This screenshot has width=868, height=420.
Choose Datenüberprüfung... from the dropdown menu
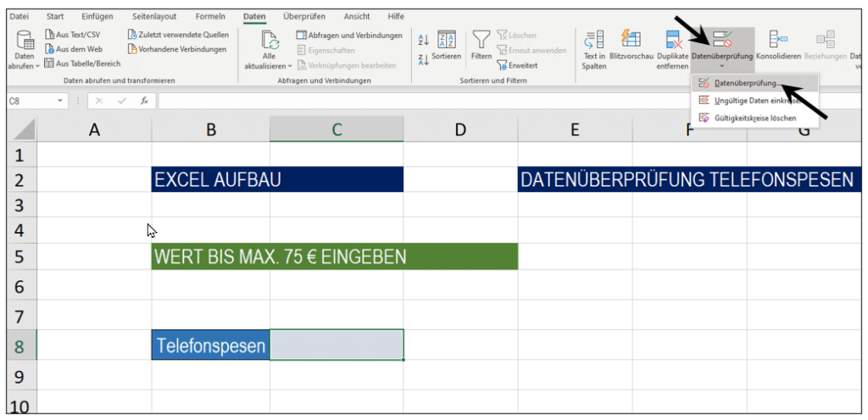[x=754, y=84]
